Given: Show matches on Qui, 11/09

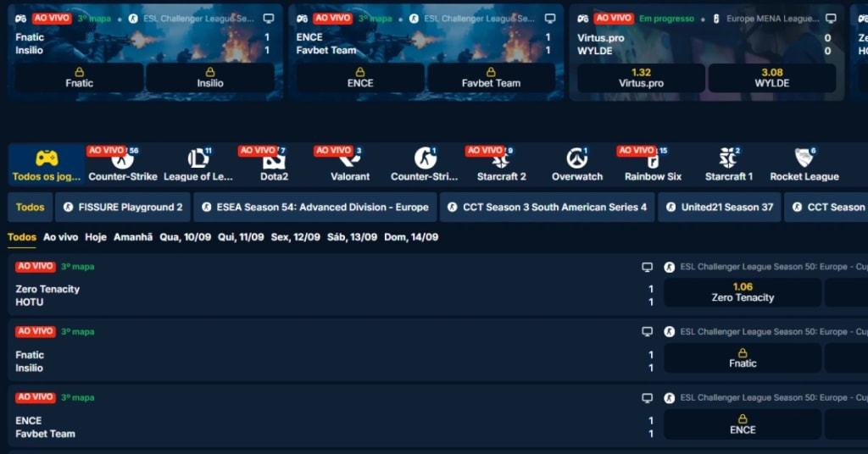Looking at the screenshot, I should coord(241,236).
